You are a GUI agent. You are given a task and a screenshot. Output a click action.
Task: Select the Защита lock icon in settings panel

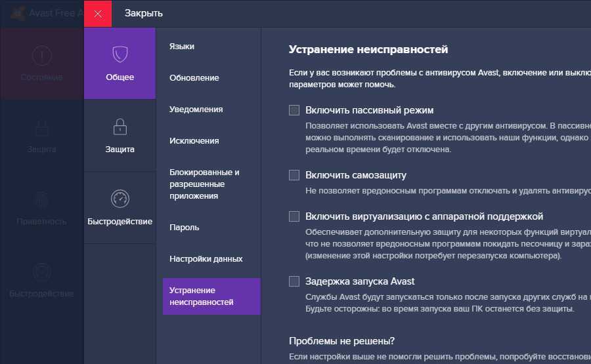120,126
